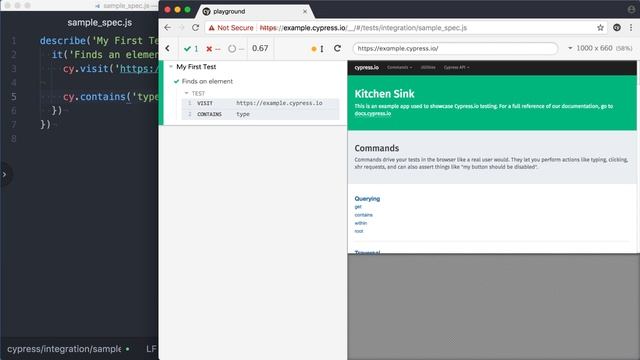
Task: Bookmark the page with the star icon
Action: [600, 28]
